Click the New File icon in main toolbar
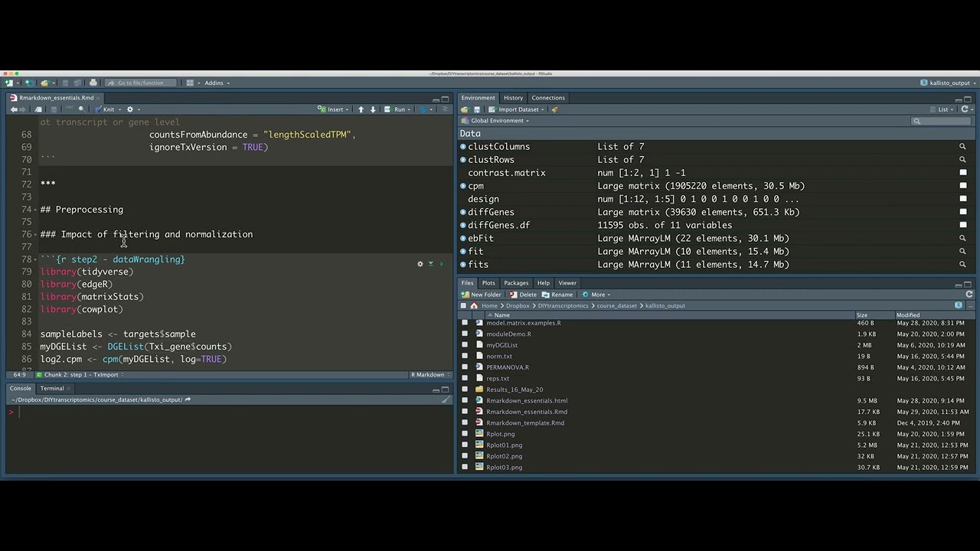Image resolution: width=980 pixels, height=551 pixels. (x=9, y=83)
